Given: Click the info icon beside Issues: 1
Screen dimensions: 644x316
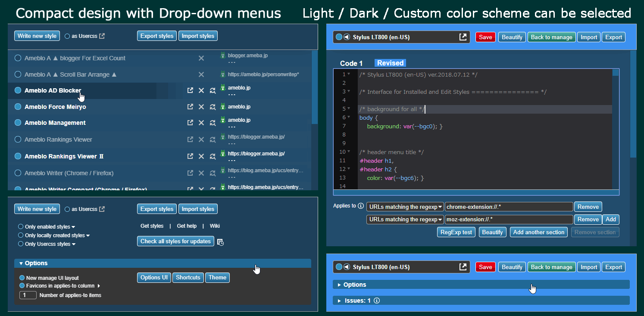Looking at the screenshot, I should 377,301.
